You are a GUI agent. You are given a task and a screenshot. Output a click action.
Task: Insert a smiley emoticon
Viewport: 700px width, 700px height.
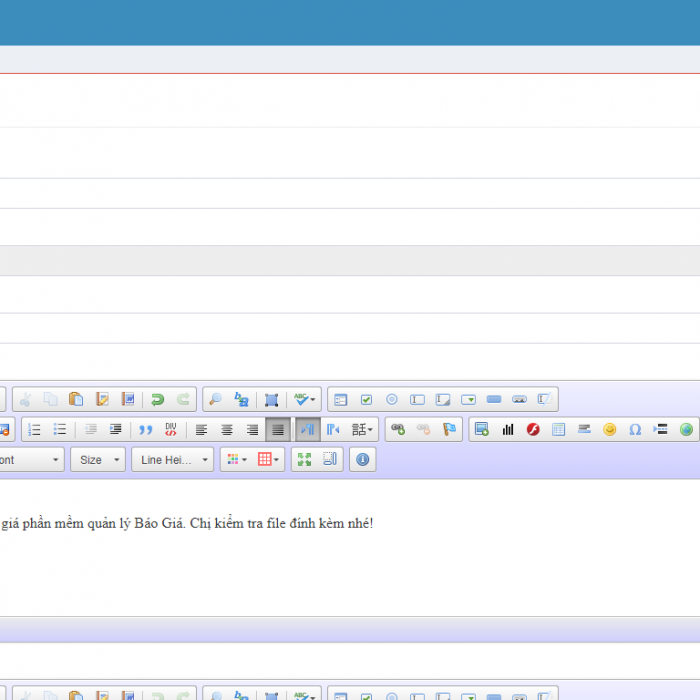click(x=609, y=430)
